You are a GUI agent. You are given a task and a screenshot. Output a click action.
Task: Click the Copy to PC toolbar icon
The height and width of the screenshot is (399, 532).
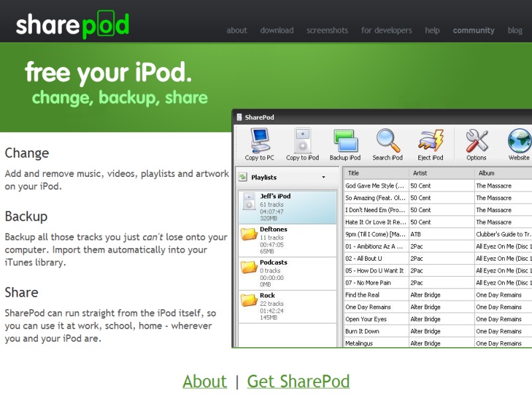click(x=260, y=140)
